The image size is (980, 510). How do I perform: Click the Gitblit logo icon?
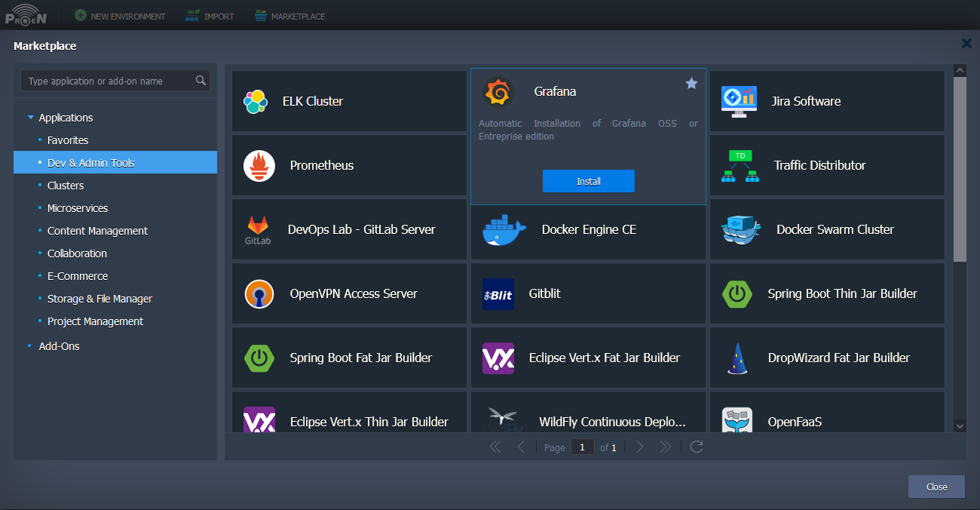click(x=498, y=294)
